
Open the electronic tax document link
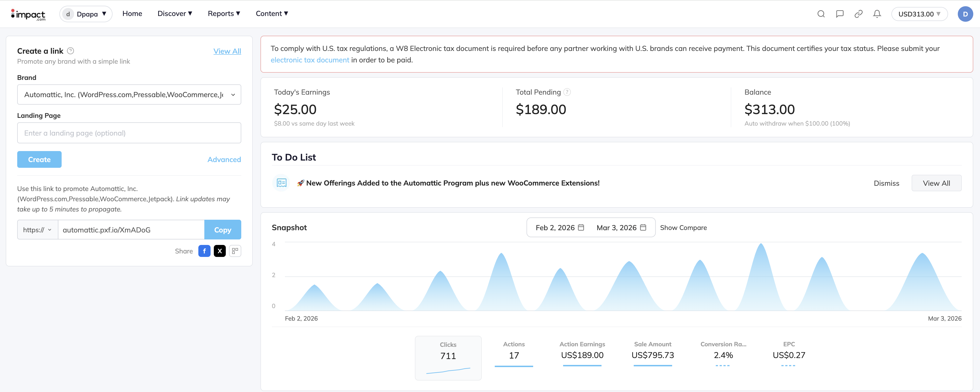click(310, 60)
